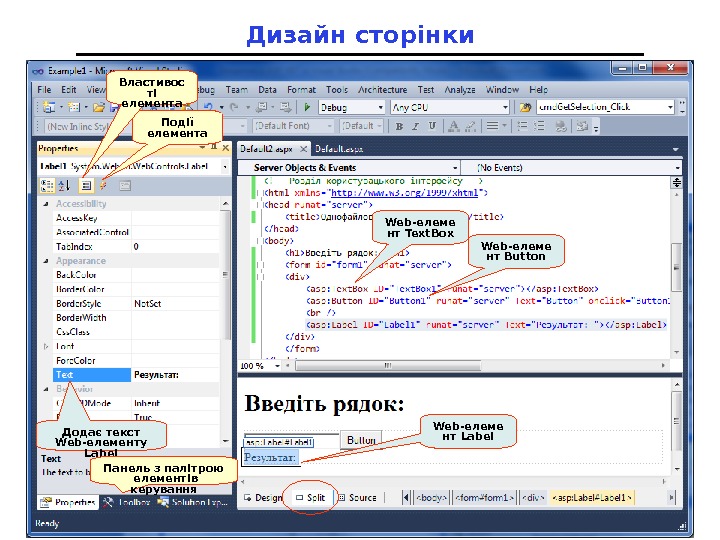
Task: Click the <div> tag breadcrumb
Action: pyautogui.click(x=534, y=498)
